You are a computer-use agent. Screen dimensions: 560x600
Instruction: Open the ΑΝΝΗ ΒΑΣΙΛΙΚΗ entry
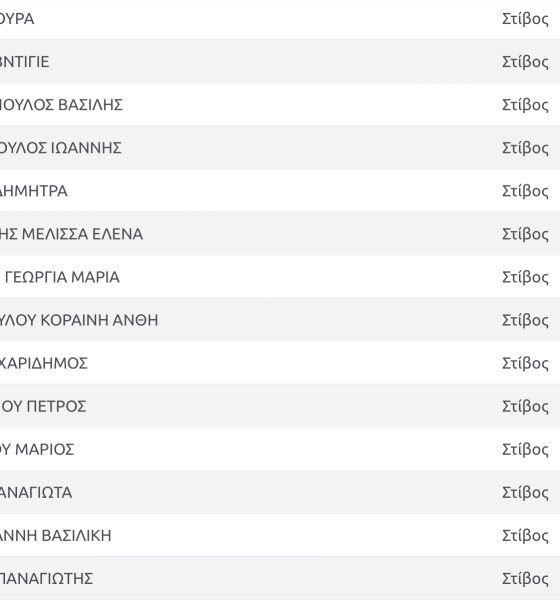(x=56, y=535)
